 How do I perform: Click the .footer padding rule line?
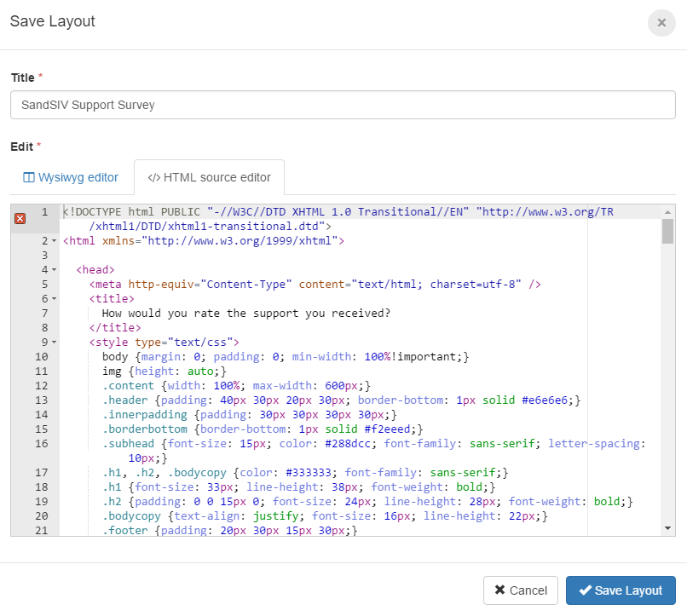tap(230, 530)
